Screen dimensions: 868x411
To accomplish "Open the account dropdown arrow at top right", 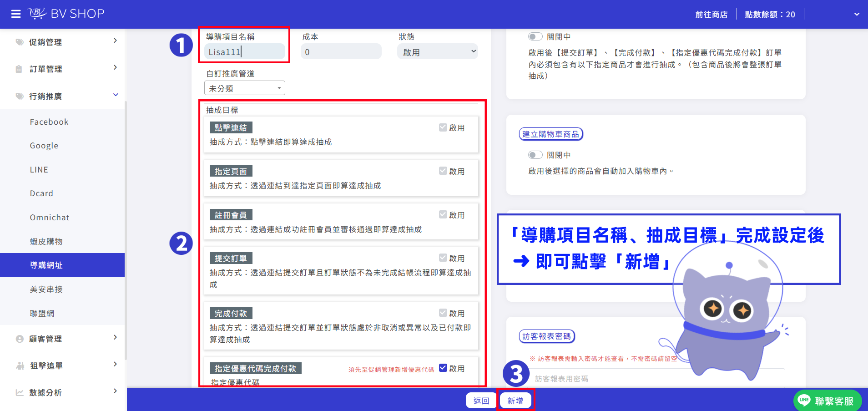I will click(x=857, y=14).
